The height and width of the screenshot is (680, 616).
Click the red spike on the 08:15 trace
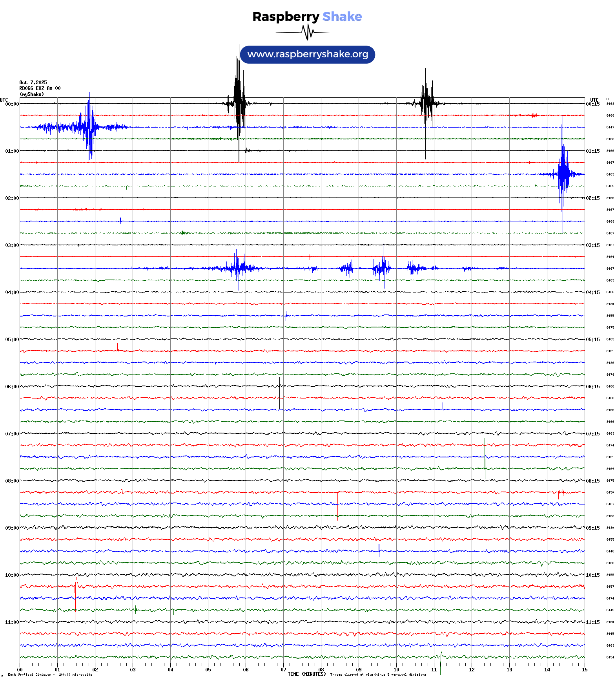[x=338, y=505]
